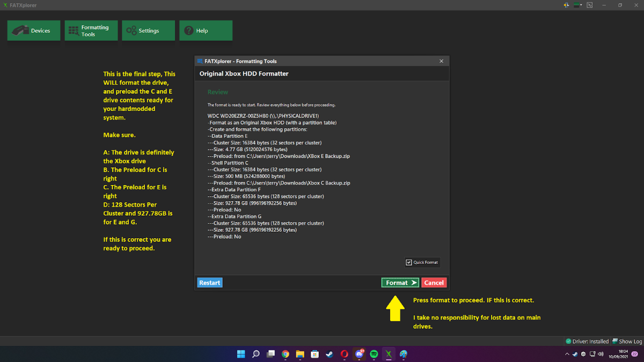Screen dimensions: 644x362
Task: Click the '--Data Partition E' line
Action: [228, 136]
